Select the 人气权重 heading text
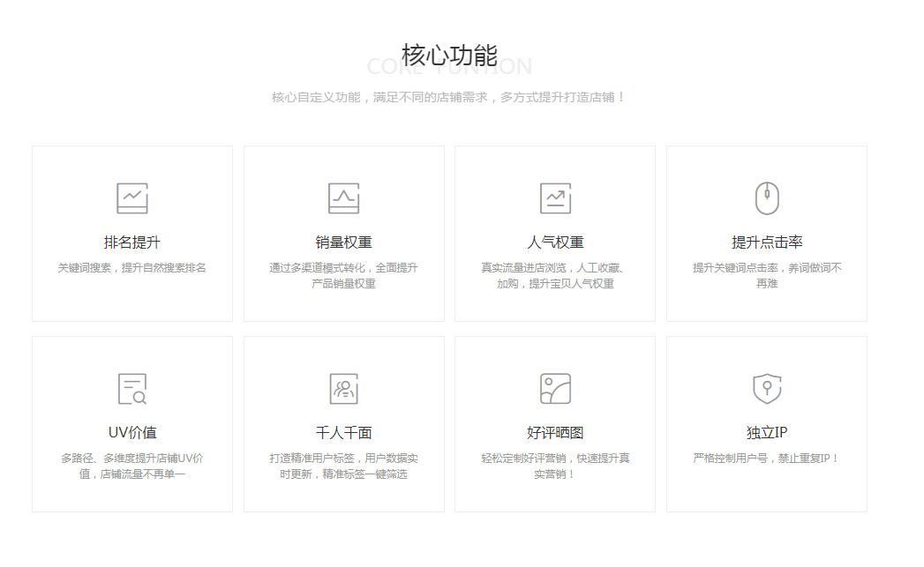 coord(555,242)
